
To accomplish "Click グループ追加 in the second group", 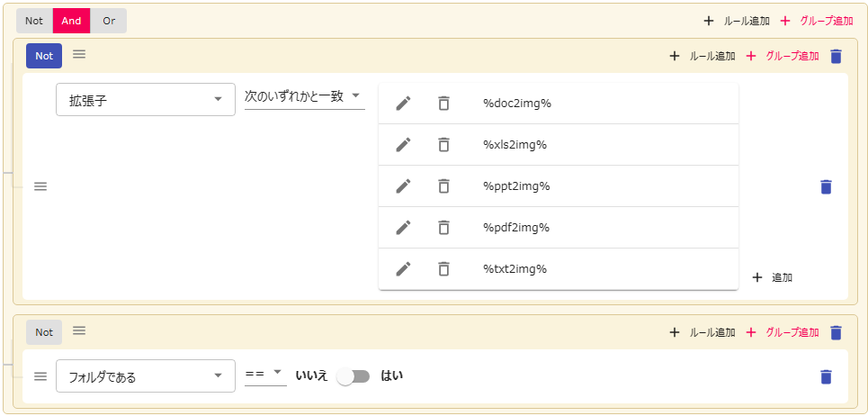I will [782, 332].
